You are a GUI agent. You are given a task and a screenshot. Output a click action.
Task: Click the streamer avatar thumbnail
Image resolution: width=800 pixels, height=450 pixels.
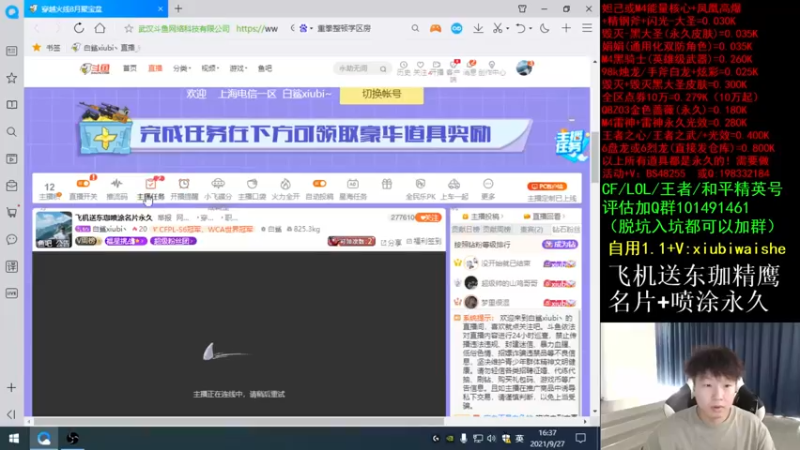(54, 230)
